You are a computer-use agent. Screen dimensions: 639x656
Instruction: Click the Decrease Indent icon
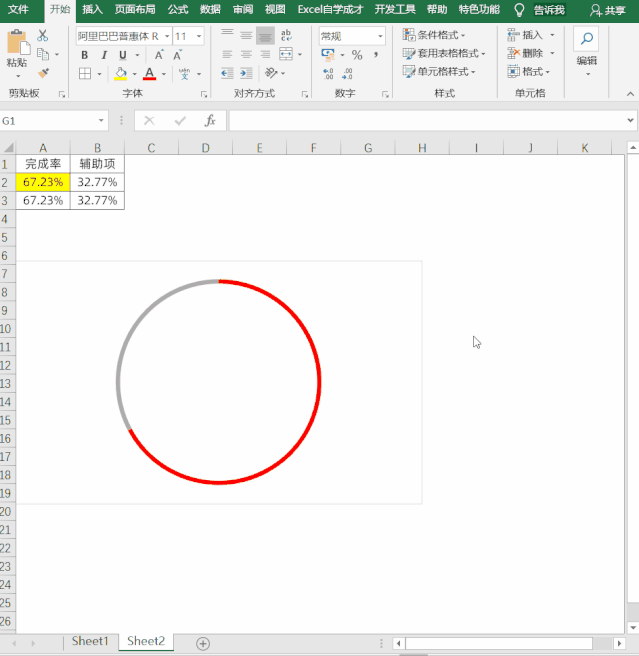(x=227, y=73)
